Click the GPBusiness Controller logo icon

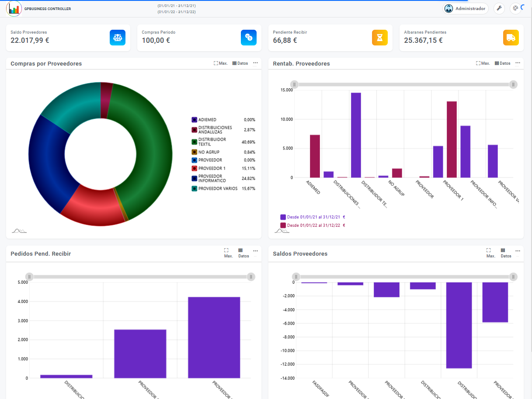tap(14, 9)
